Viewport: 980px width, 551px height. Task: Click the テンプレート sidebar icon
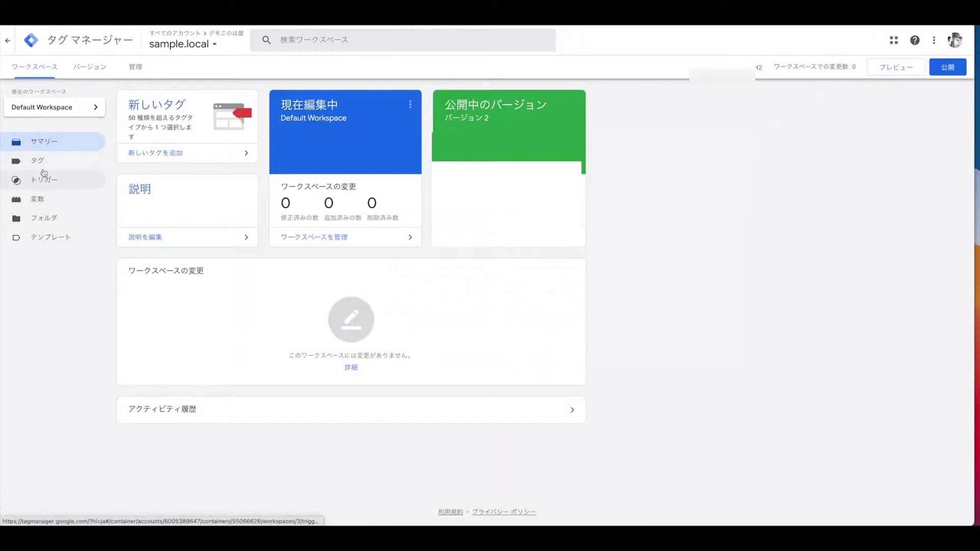pos(16,237)
